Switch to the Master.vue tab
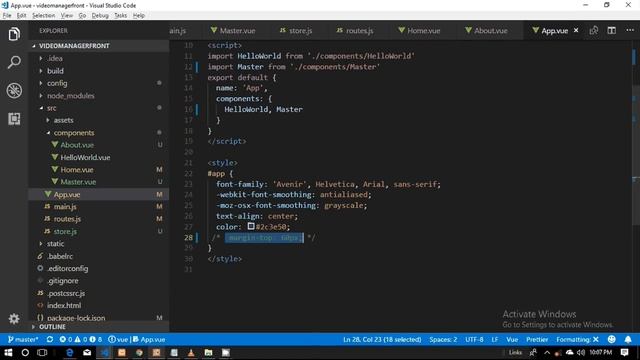This screenshot has height=360, width=640. coord(233,31)
